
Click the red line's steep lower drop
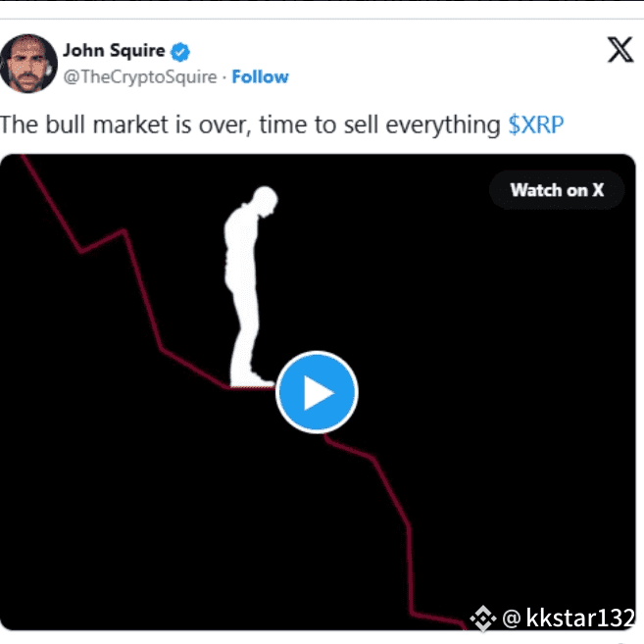(x=410, y=570)
